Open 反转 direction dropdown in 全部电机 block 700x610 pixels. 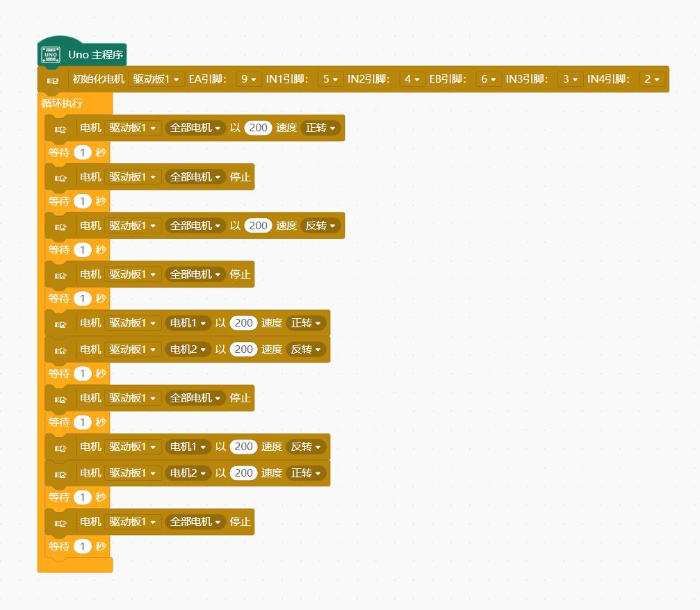(x=320, y=225)
